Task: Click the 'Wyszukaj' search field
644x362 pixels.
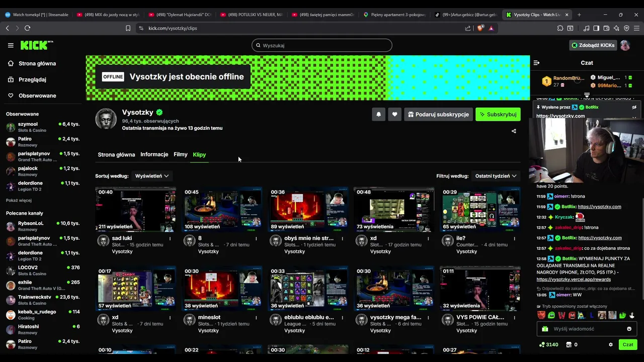Action: (x=322, y=45)
